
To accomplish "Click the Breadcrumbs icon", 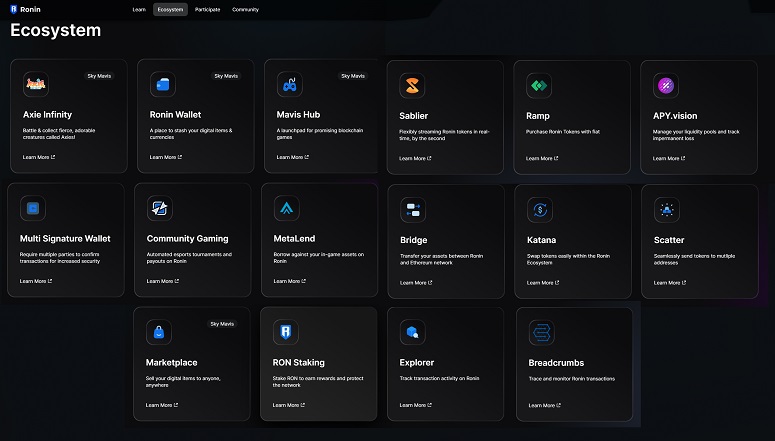I will (541, 333).
